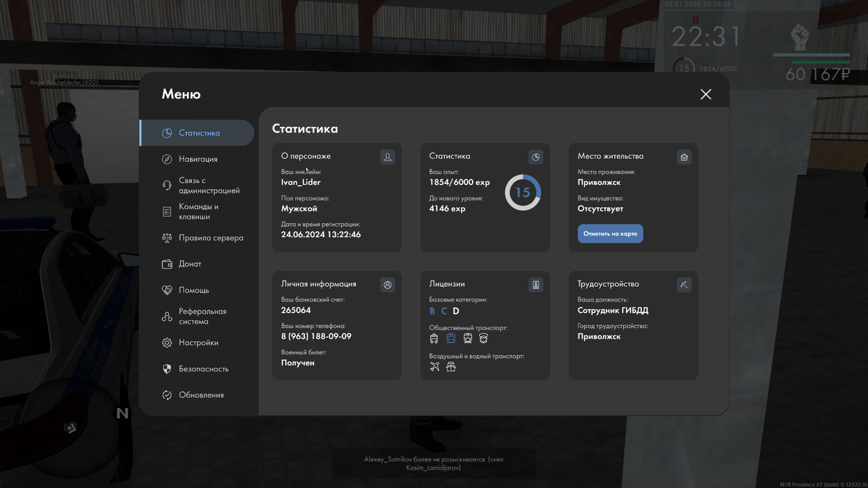868x488 pixels.
Task: Click license category C
Action: coord(444,311)
